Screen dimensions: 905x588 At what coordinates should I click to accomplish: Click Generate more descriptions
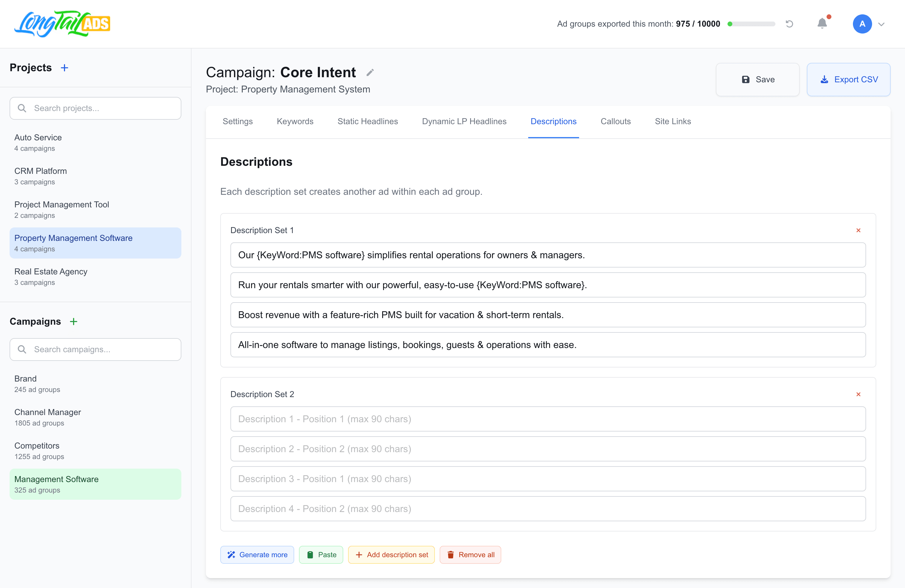pos(257,554)
